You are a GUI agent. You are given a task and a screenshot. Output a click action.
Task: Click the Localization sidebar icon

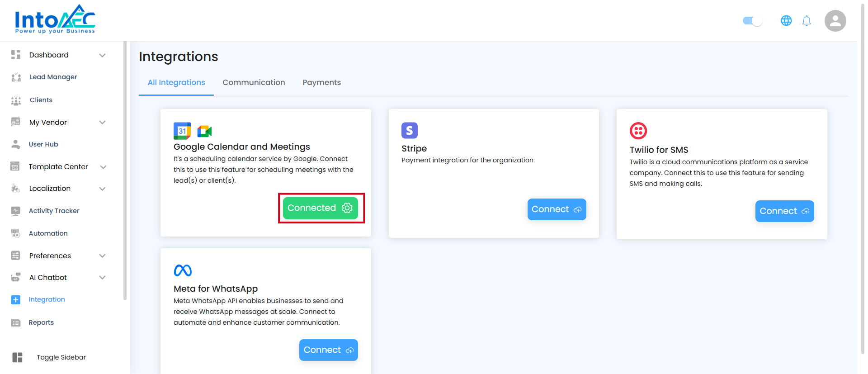click(16, 188)
